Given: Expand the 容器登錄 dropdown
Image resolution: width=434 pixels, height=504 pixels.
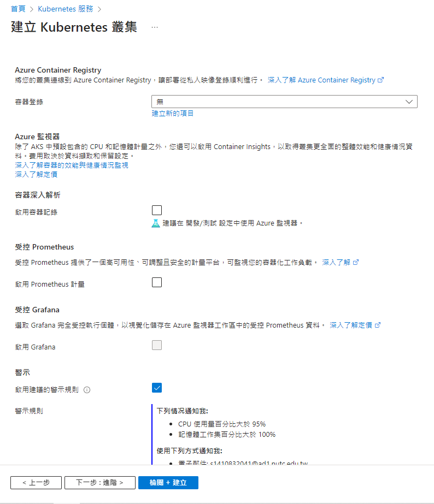Looking at the screenshot, I should pos(284,102).
